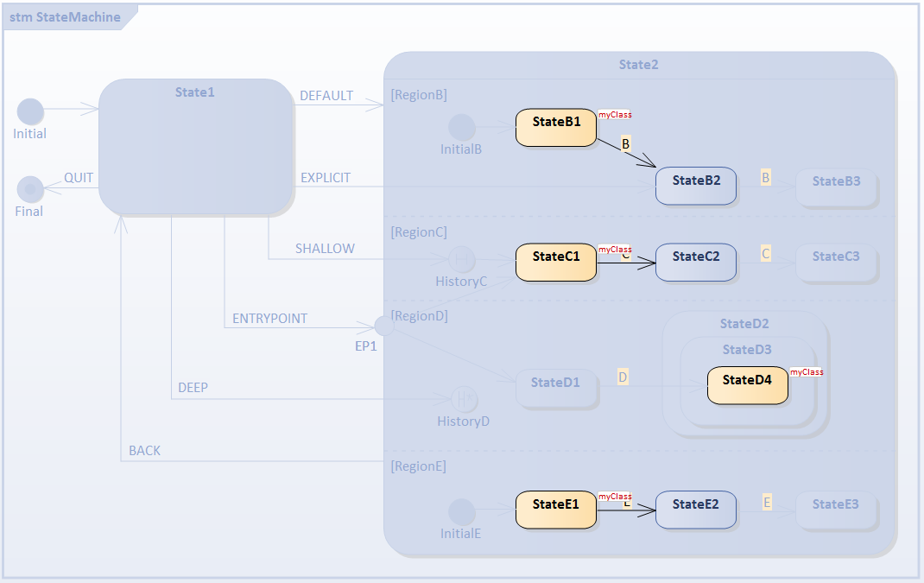Select the Final state node
This screenshot has height=583, width=924.
click(30, 188)
